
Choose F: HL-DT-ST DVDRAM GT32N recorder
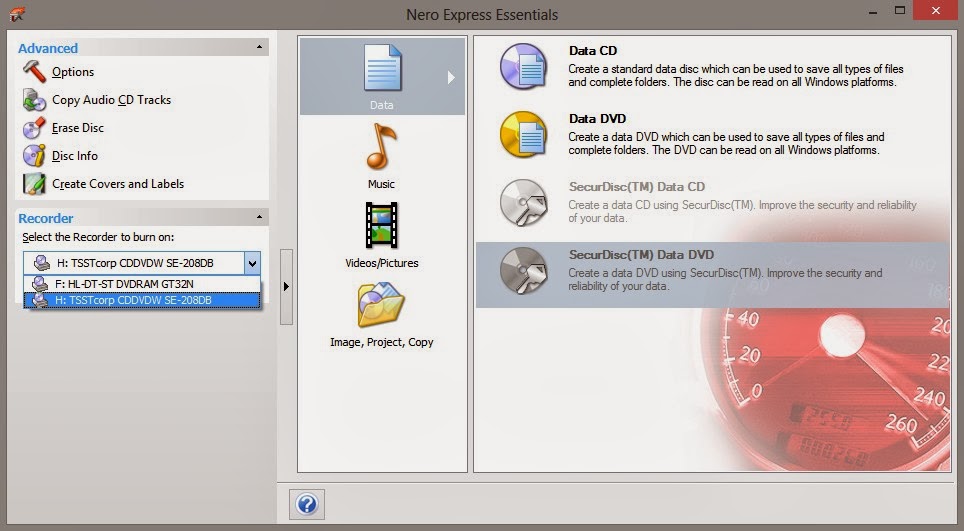[x=142, y=284]
